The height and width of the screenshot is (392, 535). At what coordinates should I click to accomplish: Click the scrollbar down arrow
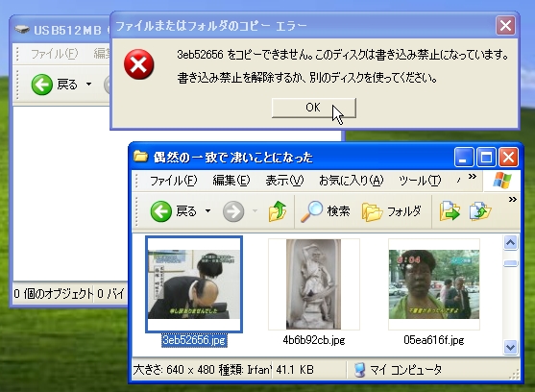tap(510, 347)
